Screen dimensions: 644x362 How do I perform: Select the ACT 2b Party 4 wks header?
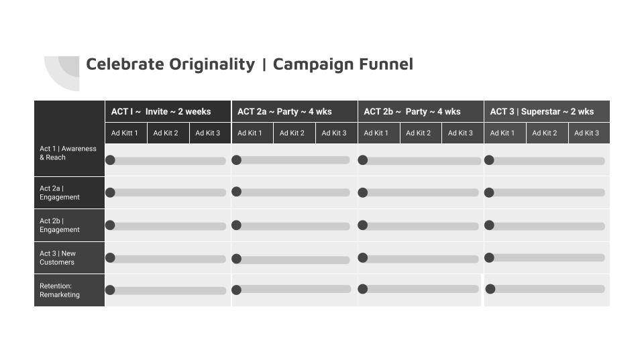tap(421, 111)
